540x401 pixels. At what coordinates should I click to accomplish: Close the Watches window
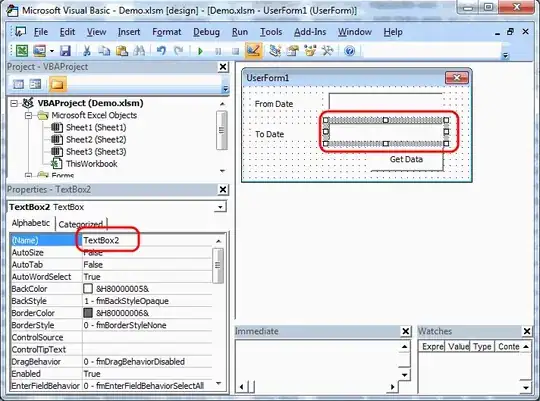(527, 331)
